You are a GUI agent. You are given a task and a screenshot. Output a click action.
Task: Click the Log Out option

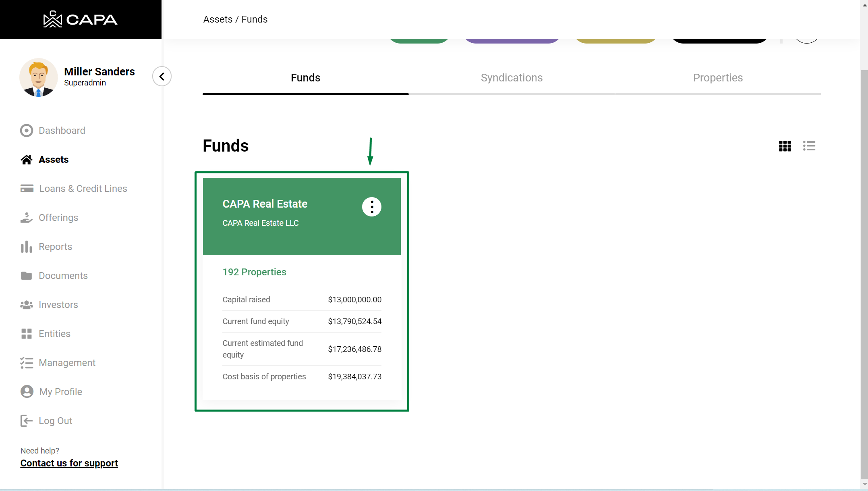pyautogui.click(x=55, y=421)
